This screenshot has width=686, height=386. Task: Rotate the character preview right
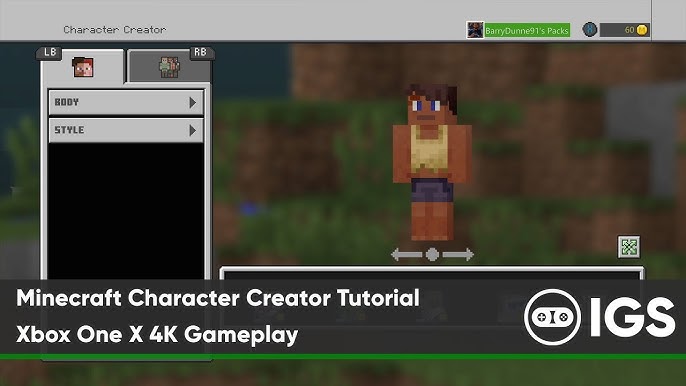coord(458,254)
